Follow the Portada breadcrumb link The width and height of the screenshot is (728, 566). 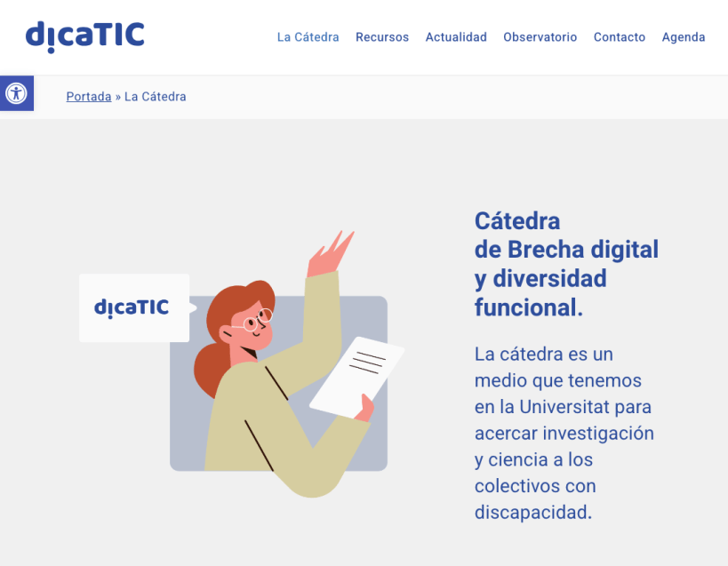pyautogui.click(x=89, y=97)
